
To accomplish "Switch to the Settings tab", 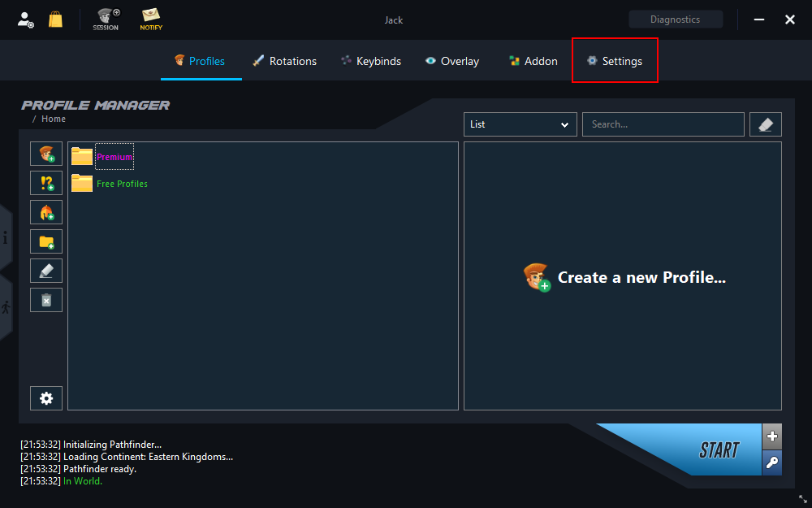I will pyautogui.click(x=615, y=61).
